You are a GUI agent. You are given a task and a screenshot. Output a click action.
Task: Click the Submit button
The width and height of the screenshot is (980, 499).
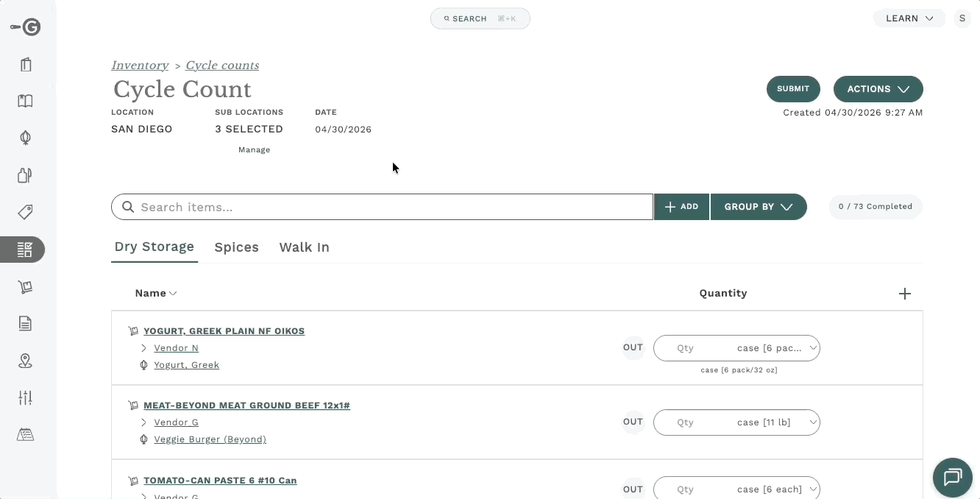point(793,89)
